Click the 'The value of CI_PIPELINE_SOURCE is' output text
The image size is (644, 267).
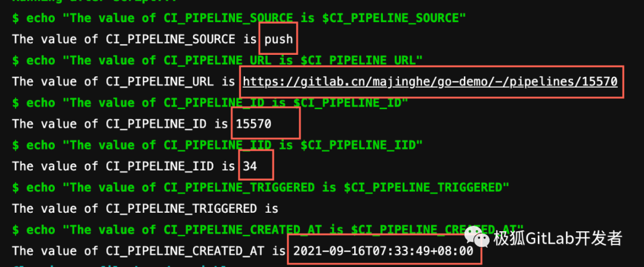(134, 39)
